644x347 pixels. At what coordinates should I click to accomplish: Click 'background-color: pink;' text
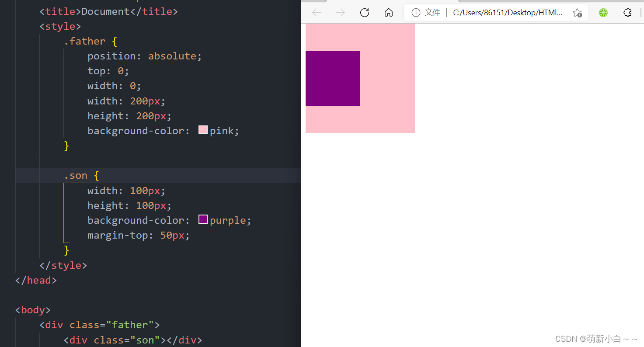tap(164, 131)
